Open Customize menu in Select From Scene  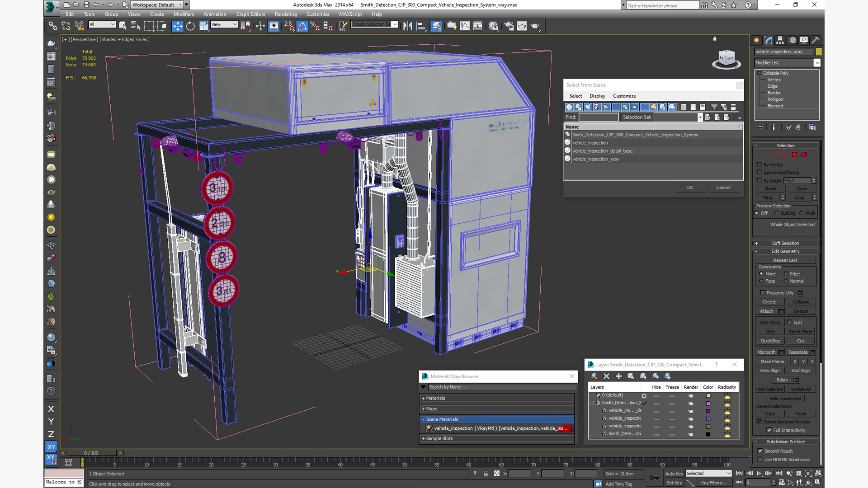coord(624,96)
